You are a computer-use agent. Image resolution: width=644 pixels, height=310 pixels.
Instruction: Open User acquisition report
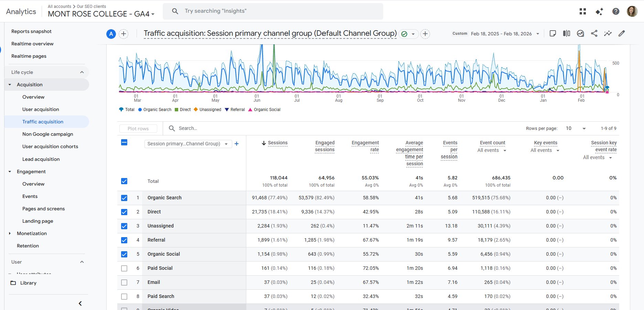point(41,109)
